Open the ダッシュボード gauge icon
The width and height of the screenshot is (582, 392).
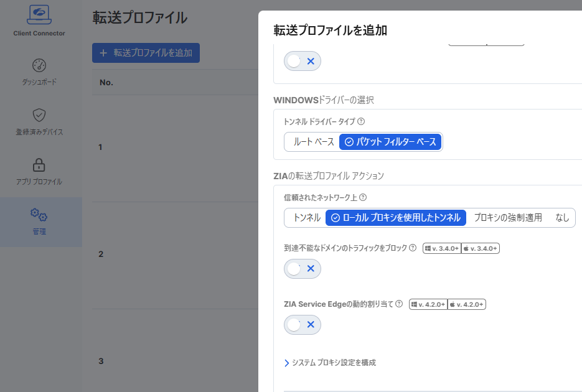point(39,65)
